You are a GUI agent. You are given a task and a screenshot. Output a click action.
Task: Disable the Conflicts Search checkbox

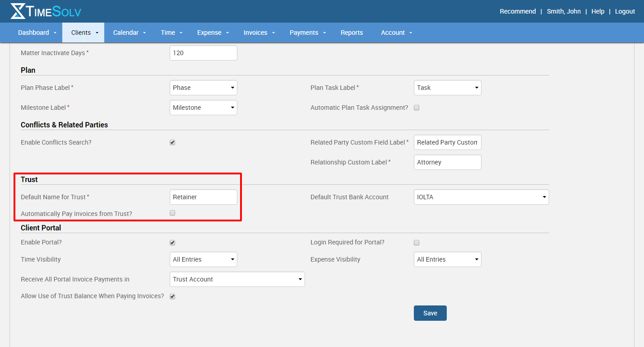tap(172, 142)
